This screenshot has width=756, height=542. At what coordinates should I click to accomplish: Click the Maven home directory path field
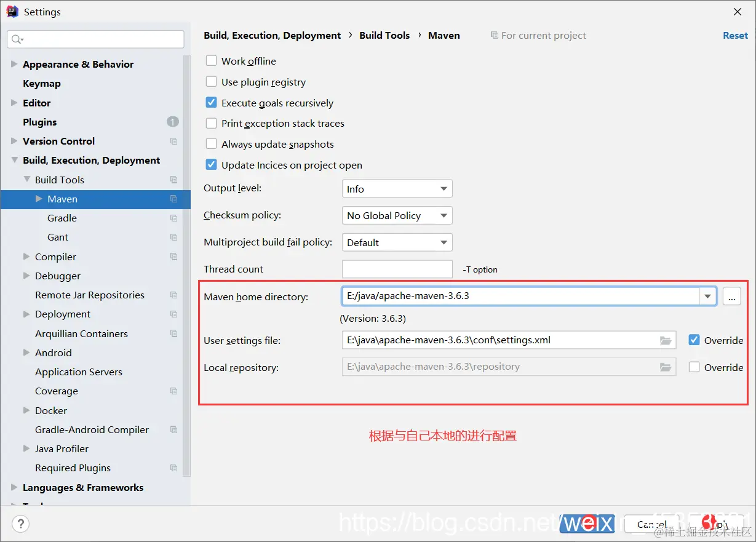tap(520, 297)
